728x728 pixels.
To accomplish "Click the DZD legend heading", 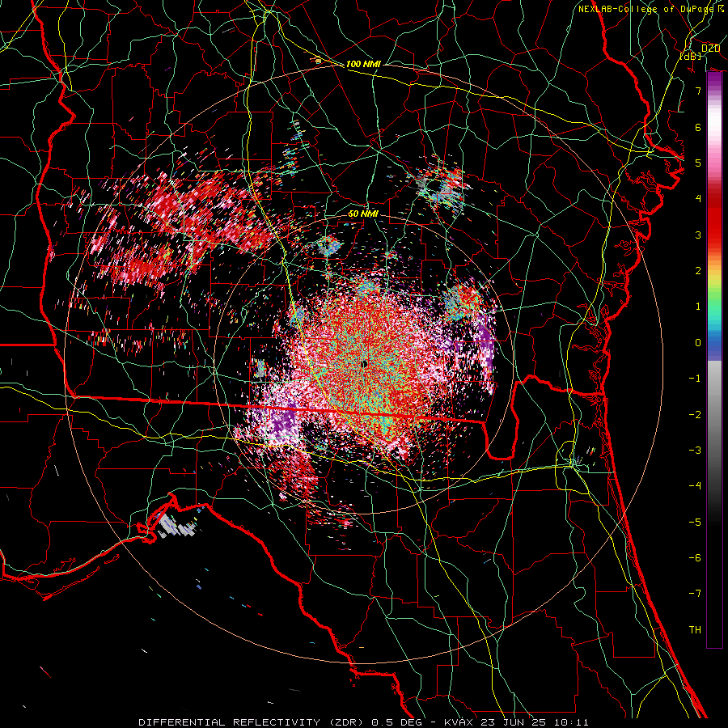I will (710, 49).
